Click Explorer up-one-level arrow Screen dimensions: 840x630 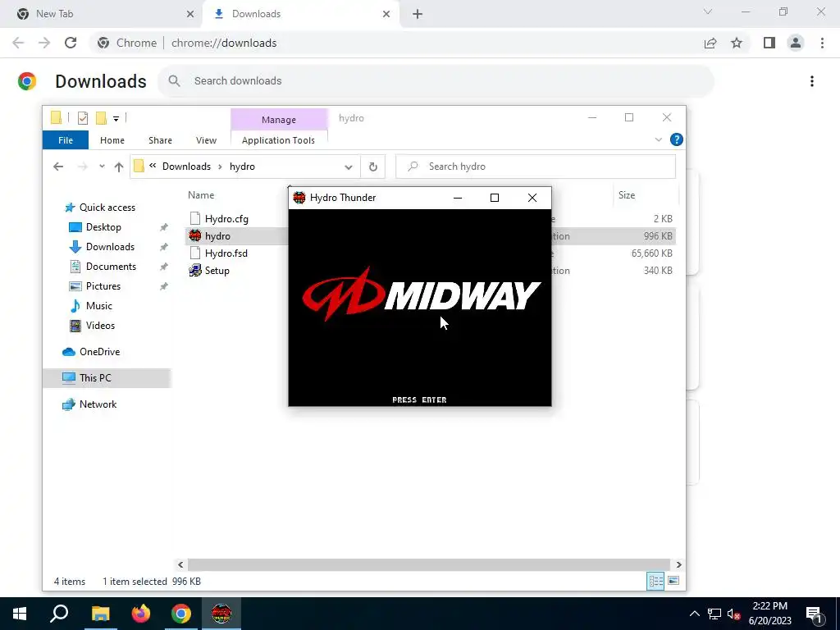click(x=119, y=167)
